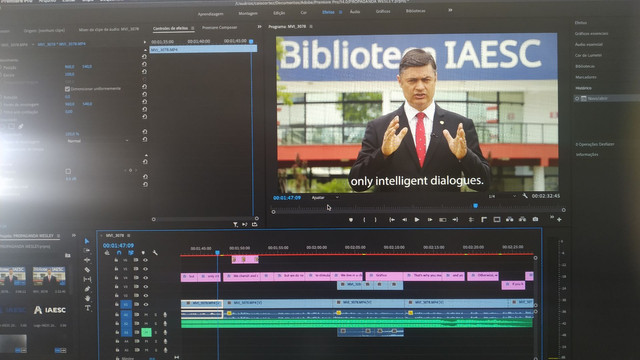
Task: Unmute the green highlighted audio track
Action: pos(146,332)
